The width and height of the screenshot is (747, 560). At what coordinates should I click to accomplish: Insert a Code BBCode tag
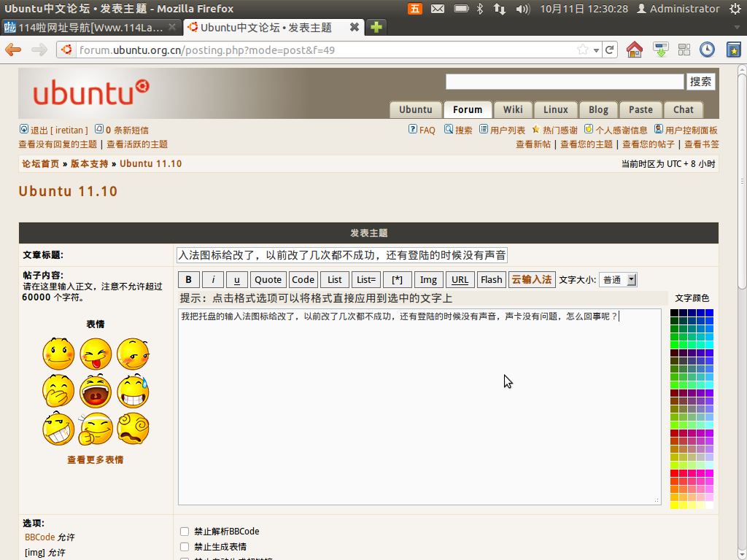coord(303,279)
